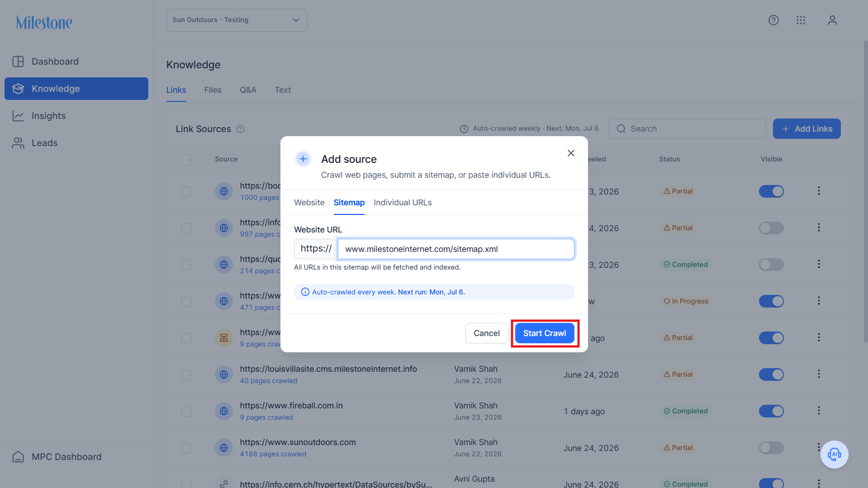Click the Link Sources help icon

click(240, 129)
